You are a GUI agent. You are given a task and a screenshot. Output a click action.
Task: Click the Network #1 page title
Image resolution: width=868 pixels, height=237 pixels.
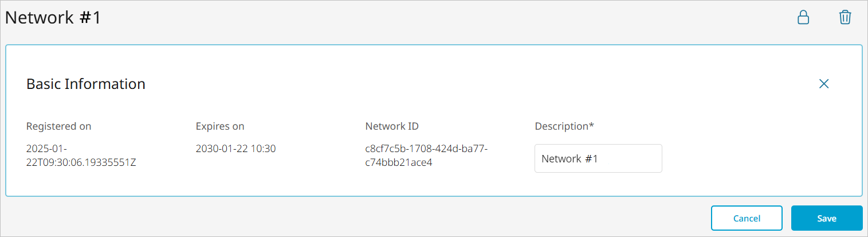pyautogui.click(x=53, y=18)
